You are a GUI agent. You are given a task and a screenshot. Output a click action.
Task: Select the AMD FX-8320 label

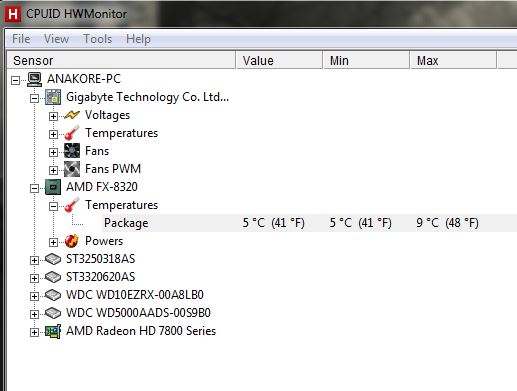(102, 187)
